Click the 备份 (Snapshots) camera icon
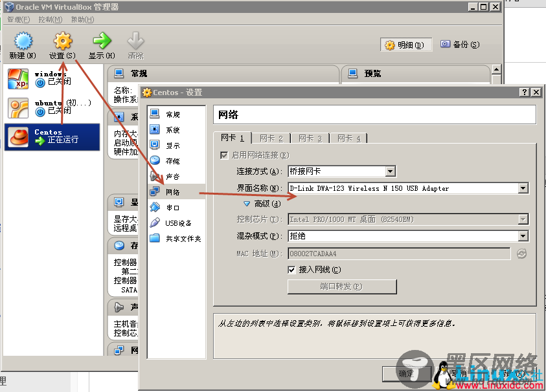546x392 pixels. pyautogui.click(x=445, y=44)
